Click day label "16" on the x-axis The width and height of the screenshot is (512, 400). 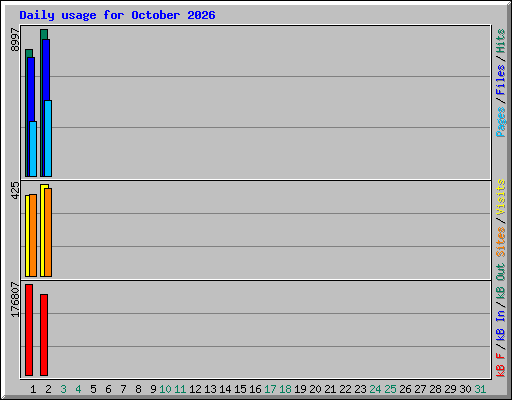click(255, 389)
